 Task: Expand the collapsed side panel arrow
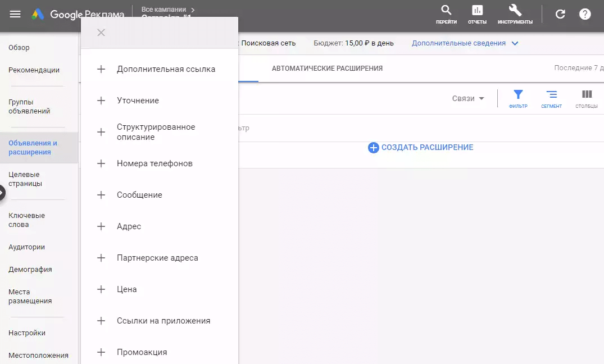point(2,193)
